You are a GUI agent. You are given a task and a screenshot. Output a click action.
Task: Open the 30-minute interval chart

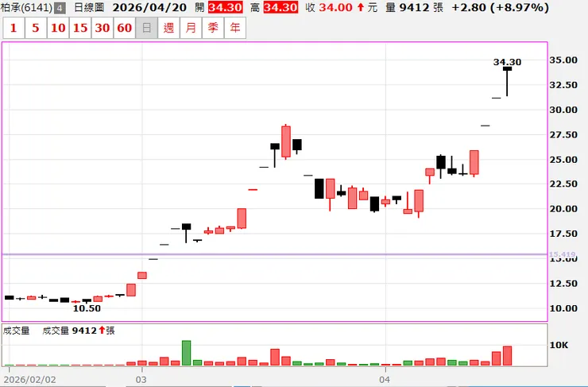(x=102, y=28)
